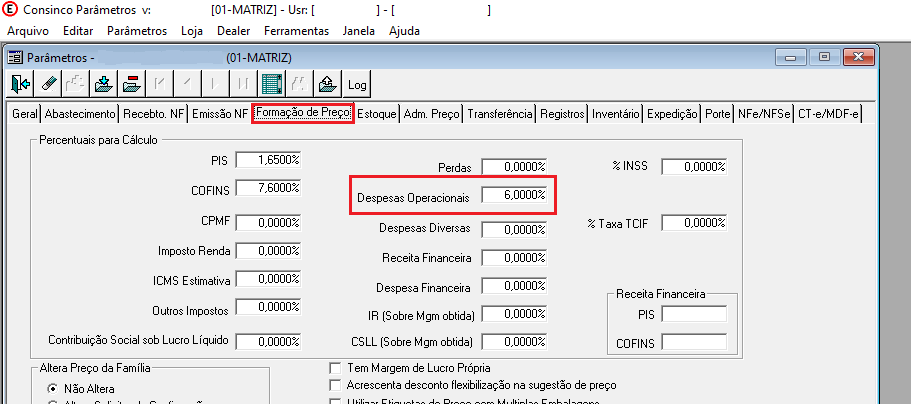Click the Despesas Diversas field
Viewport: 911px width, 404px height.
point(514,229)
